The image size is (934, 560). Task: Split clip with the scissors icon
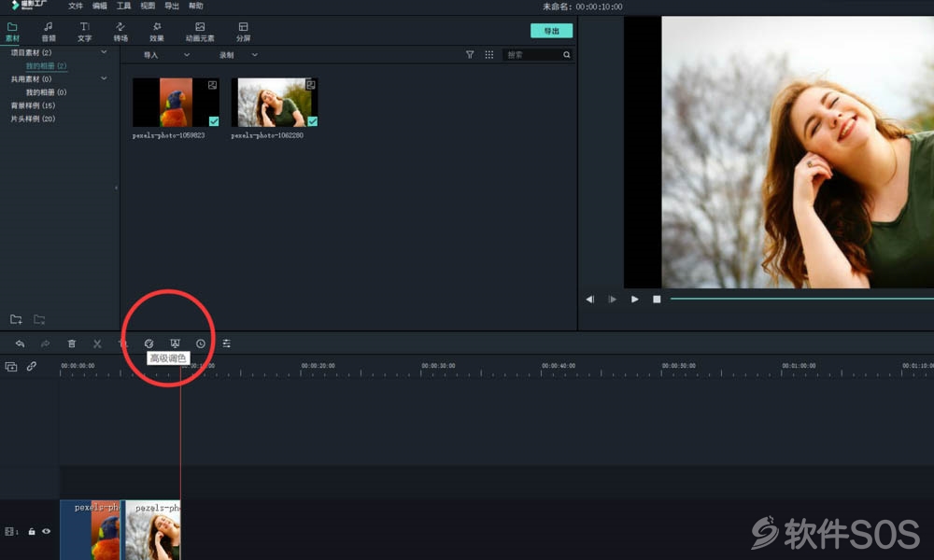click(97, 343)
